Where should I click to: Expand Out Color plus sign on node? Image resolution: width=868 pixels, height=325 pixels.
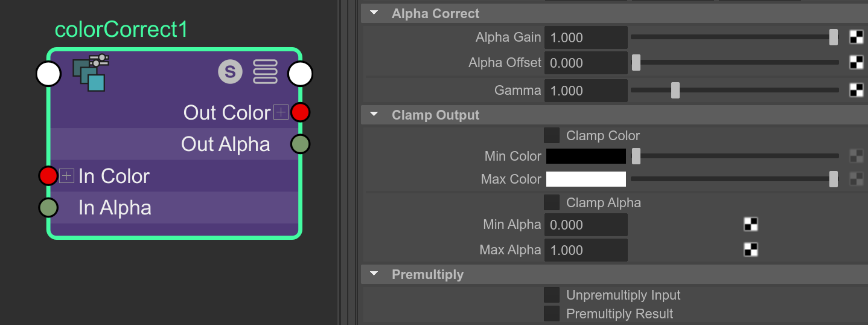281,112
